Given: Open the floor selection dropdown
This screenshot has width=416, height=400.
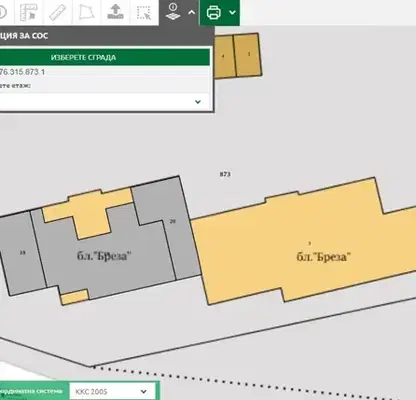Looking at the screenshot, I should pos(104,102).
